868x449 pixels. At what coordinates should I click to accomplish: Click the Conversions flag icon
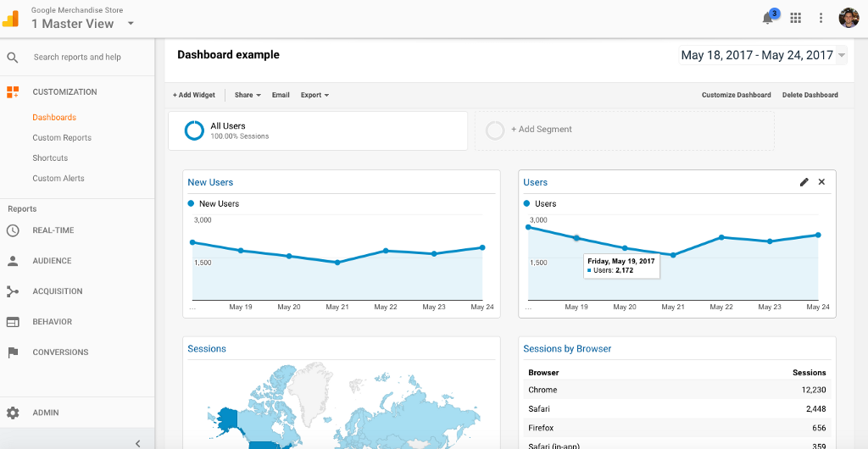pos(13,352)
